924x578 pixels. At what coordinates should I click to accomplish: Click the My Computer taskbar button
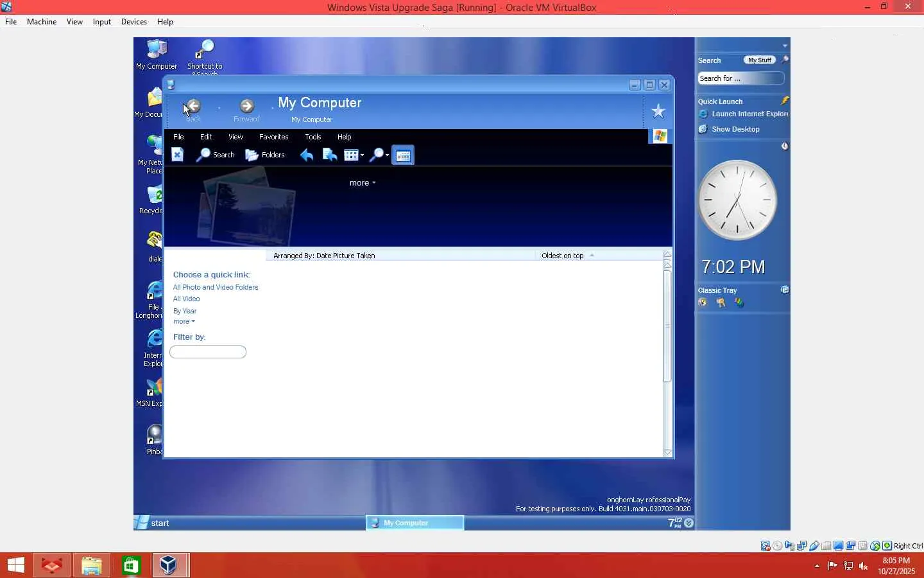tap(415, 523)
